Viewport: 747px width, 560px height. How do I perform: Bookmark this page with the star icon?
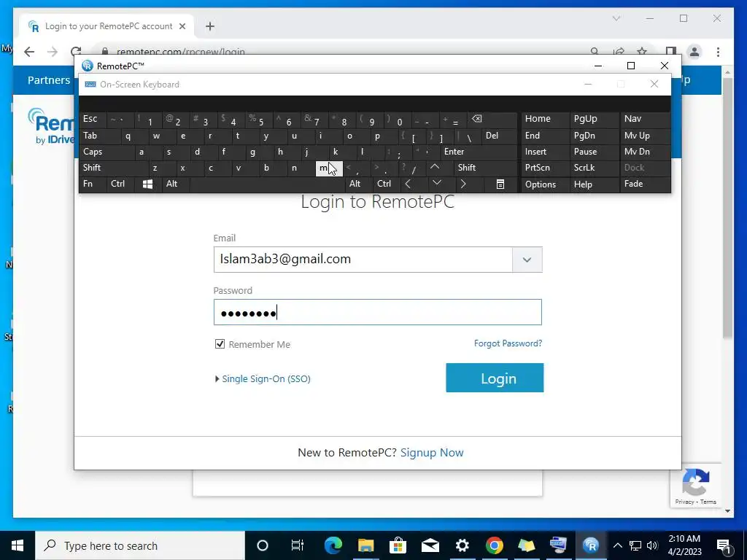pyautogui.click(x=642, y=52)
